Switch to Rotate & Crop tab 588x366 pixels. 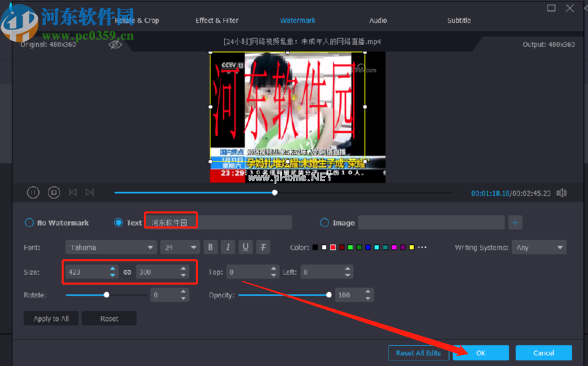click(x=137, y=21)
